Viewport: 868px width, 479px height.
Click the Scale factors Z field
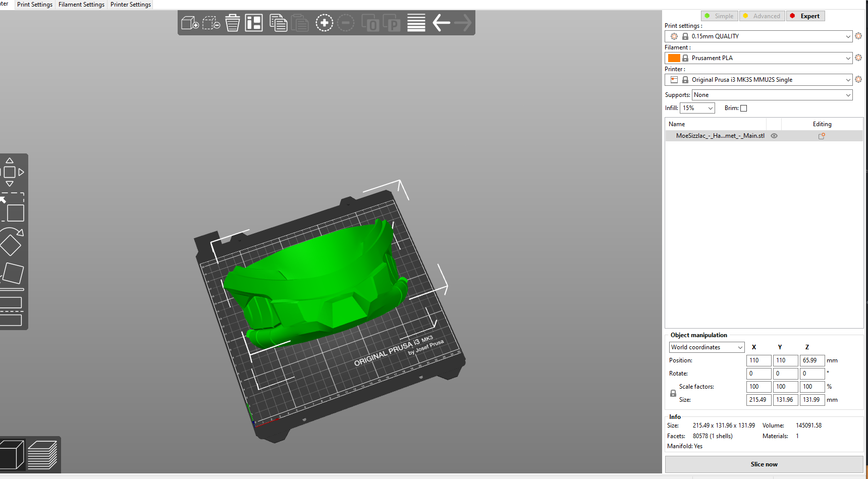[812, 387]
